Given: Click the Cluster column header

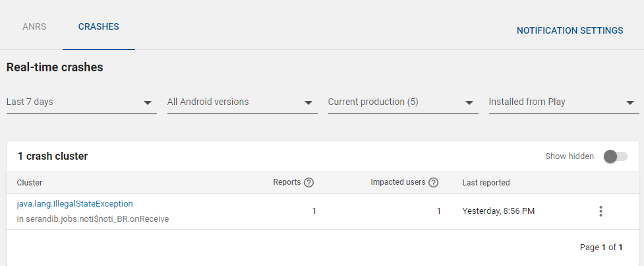Looking at the screenshot, I should tap(30, 183).
